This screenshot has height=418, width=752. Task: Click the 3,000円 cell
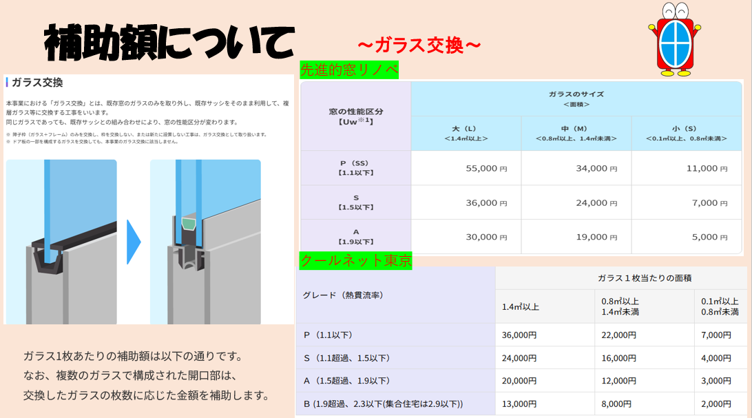(721, 381)
